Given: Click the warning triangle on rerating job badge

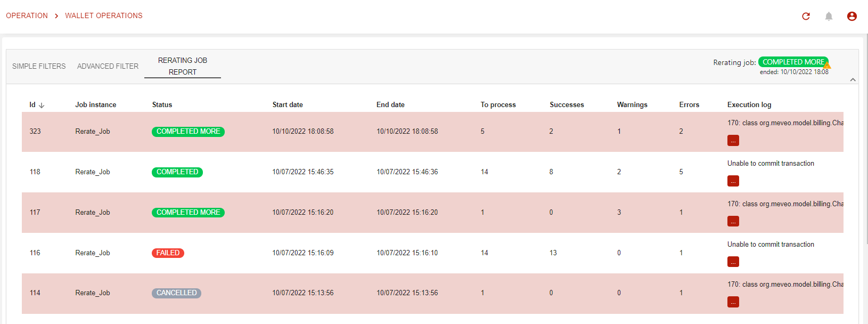Looking at the screenshot, I should coord(827,66).
